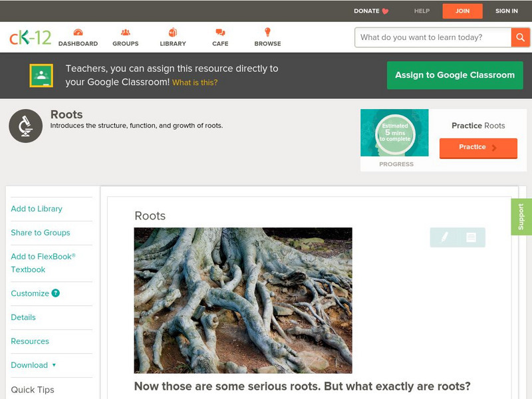Click inside the learning search field
Image resolution: width=532 pixels, height=399 pixels.
pos(429,37)
